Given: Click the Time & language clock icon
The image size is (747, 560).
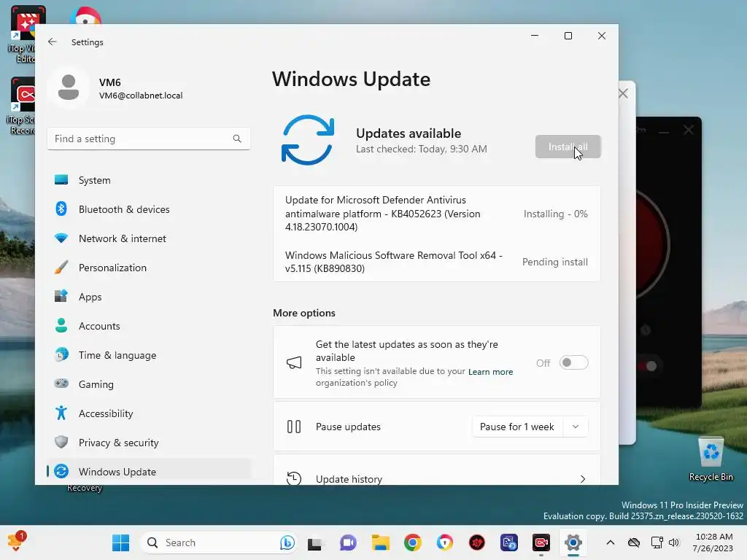Looking at the screenshot, I should coord(61,355).
